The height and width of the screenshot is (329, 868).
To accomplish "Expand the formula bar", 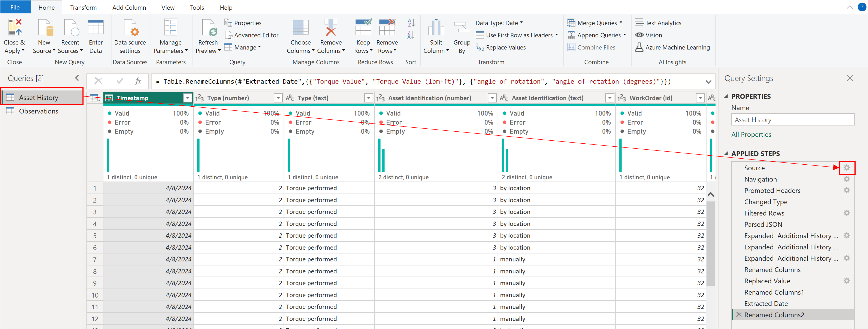I will [708, 82].
